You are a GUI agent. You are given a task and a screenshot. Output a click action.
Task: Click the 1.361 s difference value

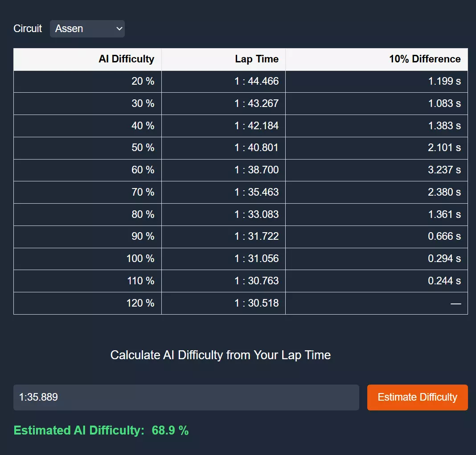pyautogui.click(x=444, y=215)
